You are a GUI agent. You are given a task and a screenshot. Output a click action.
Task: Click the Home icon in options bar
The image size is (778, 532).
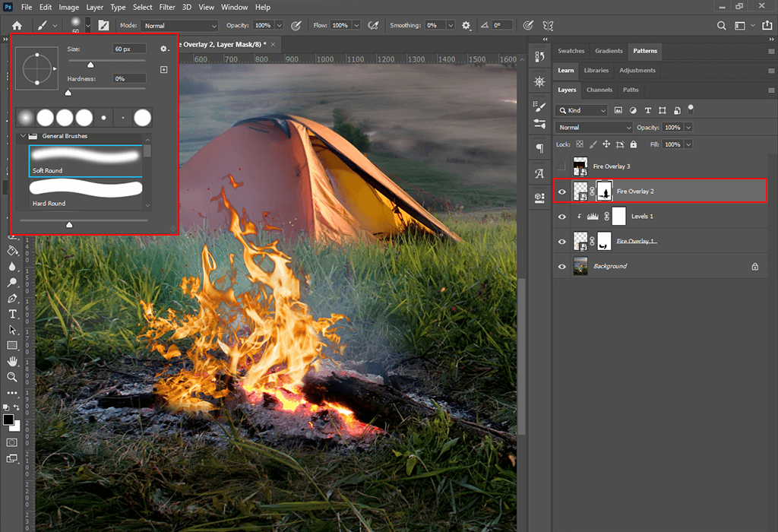[x=16, y=25]
